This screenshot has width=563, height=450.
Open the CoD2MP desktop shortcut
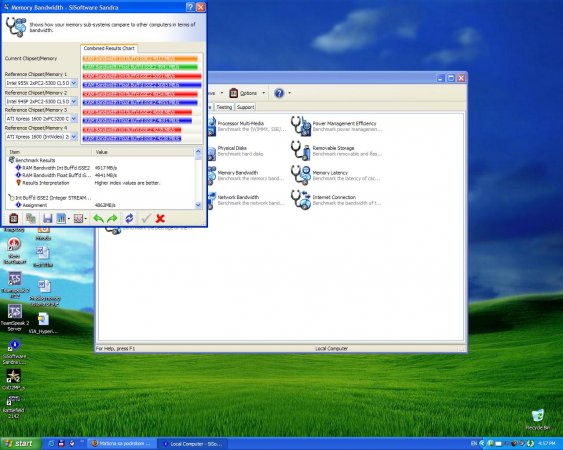(x=14, y=379)
